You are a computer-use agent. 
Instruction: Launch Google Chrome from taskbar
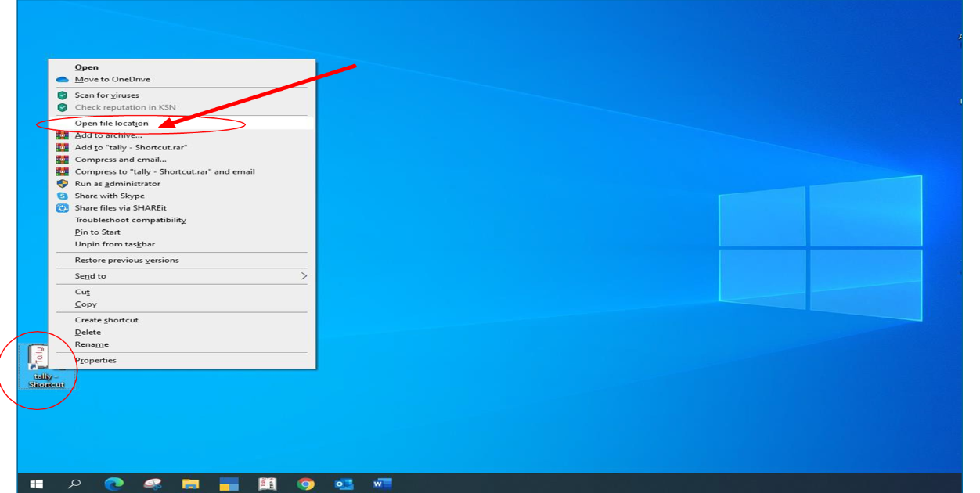click(x=305, y=484)
